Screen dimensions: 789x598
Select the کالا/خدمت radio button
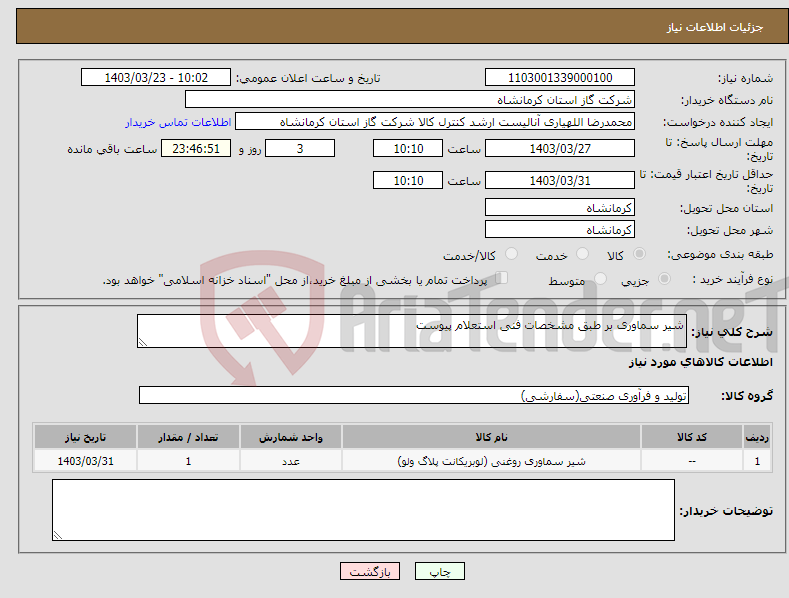[x=511, y=254]
